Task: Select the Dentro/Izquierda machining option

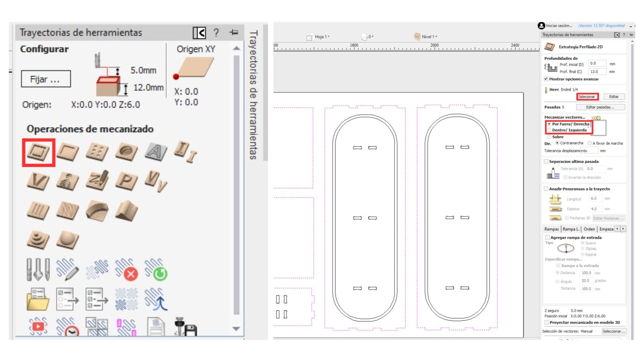Action: (549, 130)
